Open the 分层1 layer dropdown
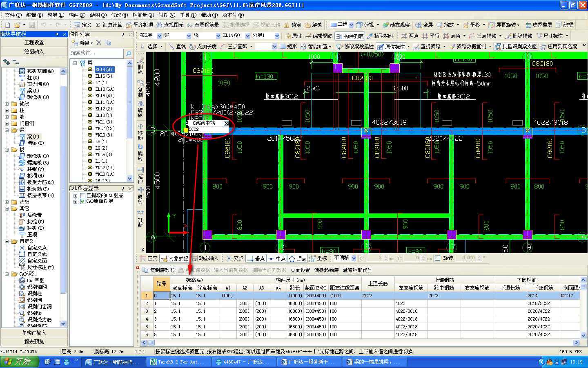The width and height of the screenshot is (588, 368). [x=277, y=36]
